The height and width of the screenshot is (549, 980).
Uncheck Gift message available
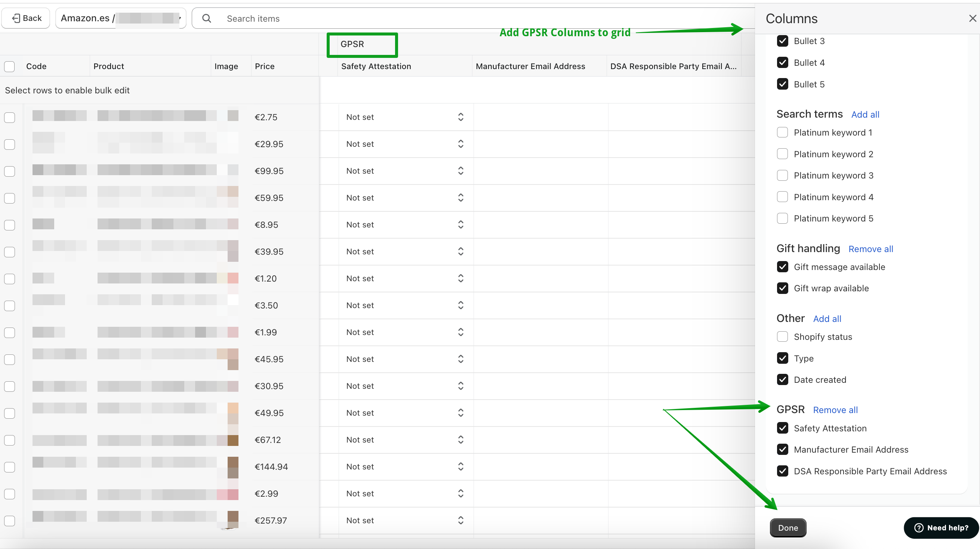(783, 267)
